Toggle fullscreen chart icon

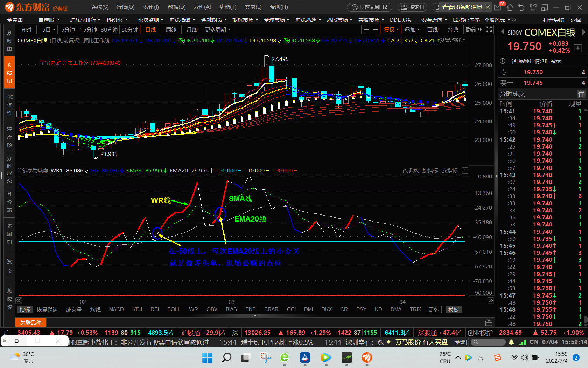click(x=489, y=30)
